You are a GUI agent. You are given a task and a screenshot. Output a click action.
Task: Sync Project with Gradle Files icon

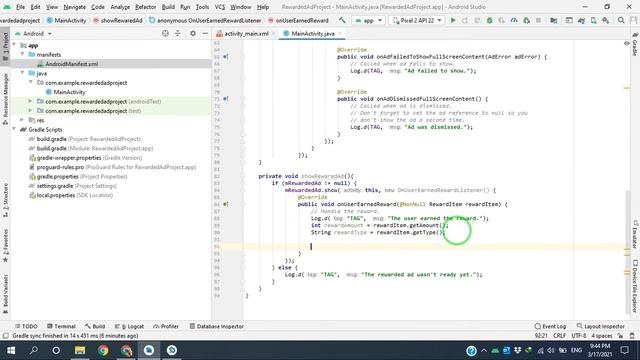pyautogui.click(x=581, y=20)
